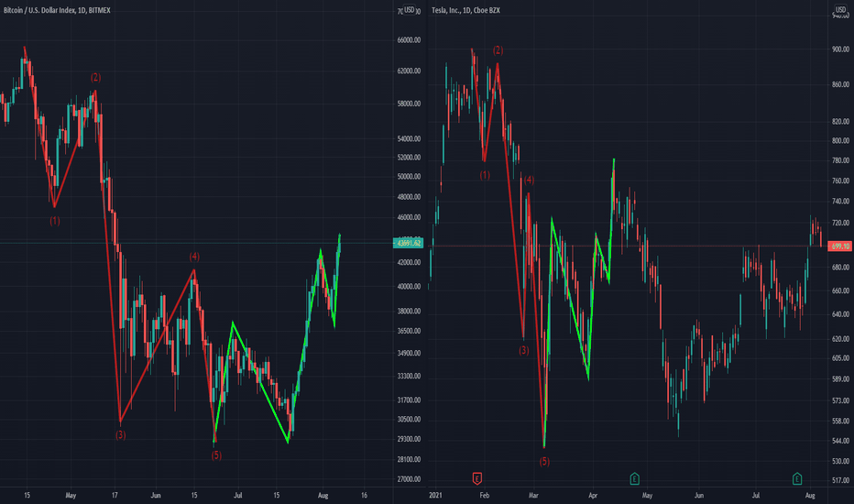
Task: Click 33300.00 on Bitcoin price axis
Action: tap(409, 376)
